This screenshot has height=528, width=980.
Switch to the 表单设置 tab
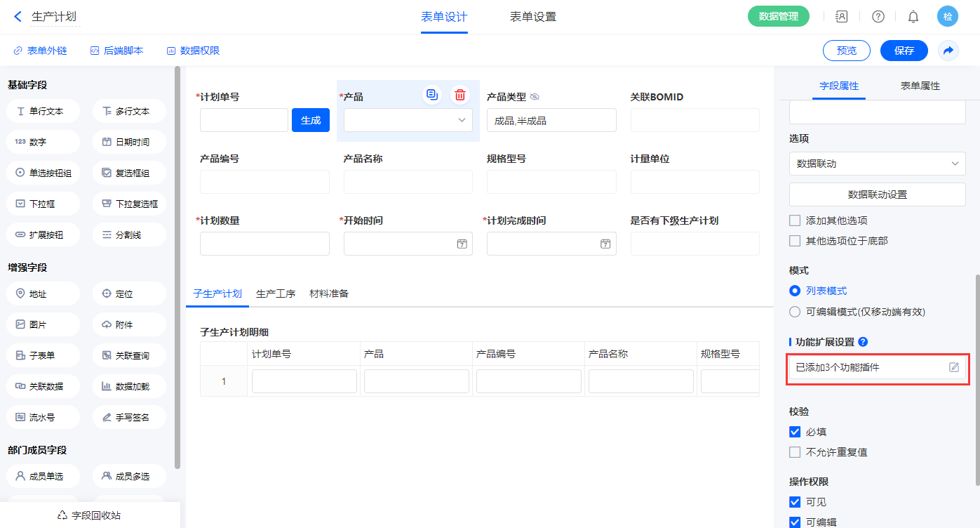[532, 17]
